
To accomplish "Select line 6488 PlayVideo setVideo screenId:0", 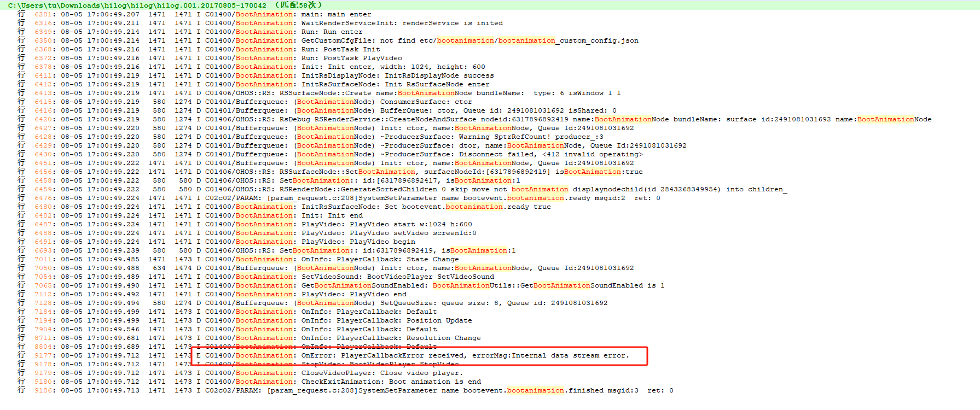I will 247,233.
